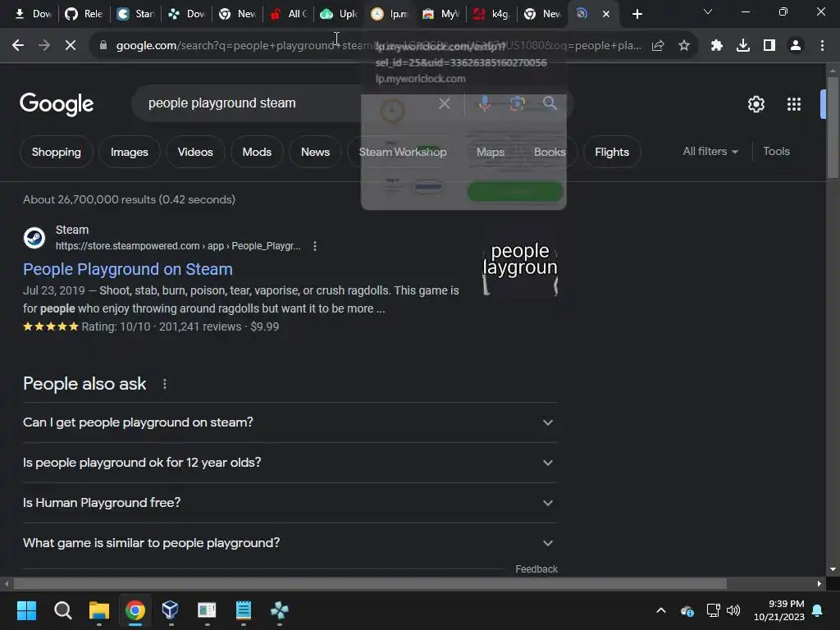Open the volume control in system tray
840x630 pixels.
click(733, 610)
